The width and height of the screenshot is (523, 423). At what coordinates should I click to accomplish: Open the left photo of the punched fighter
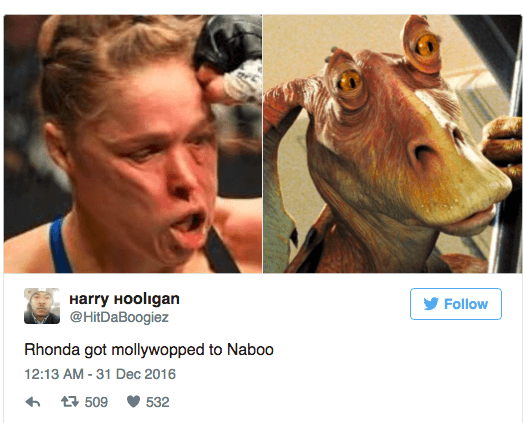point(133,144)
